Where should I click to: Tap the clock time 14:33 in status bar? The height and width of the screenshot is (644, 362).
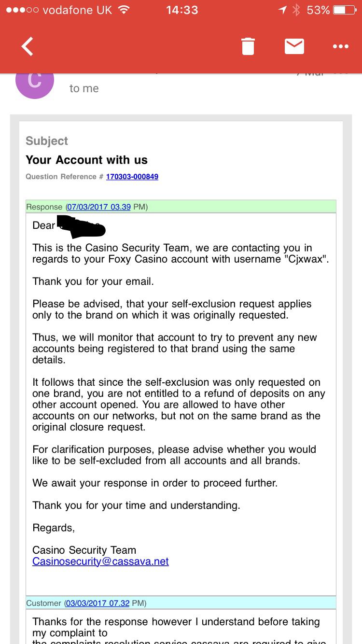[x=182, y=10]
